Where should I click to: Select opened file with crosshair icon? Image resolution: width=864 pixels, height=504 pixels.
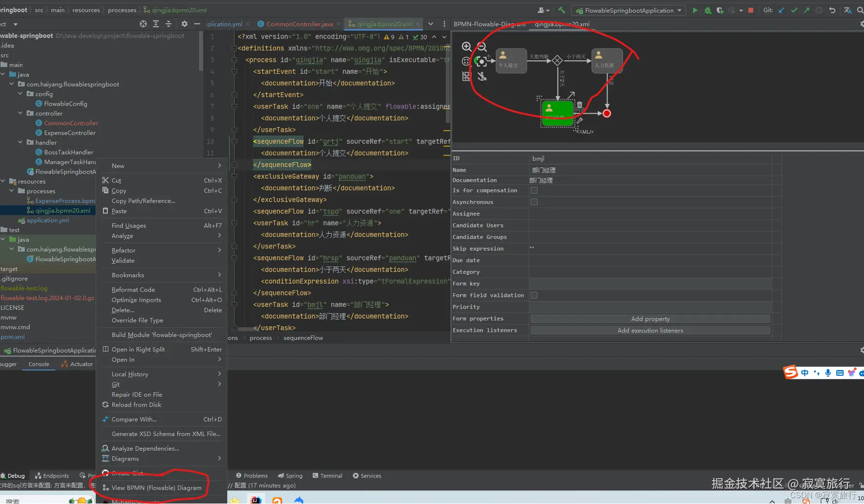tap(143, 24)
